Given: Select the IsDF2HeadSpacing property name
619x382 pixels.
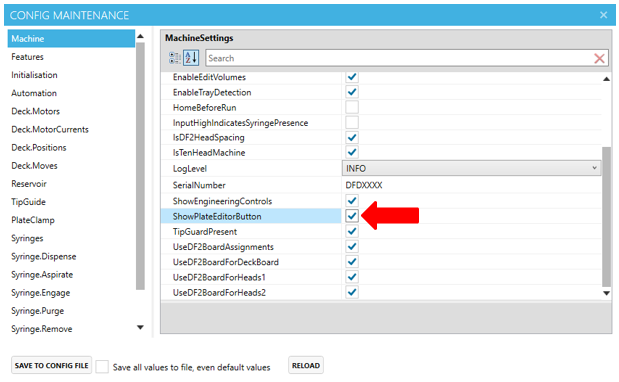Looking at the screenshot, I should pos(208,138).
